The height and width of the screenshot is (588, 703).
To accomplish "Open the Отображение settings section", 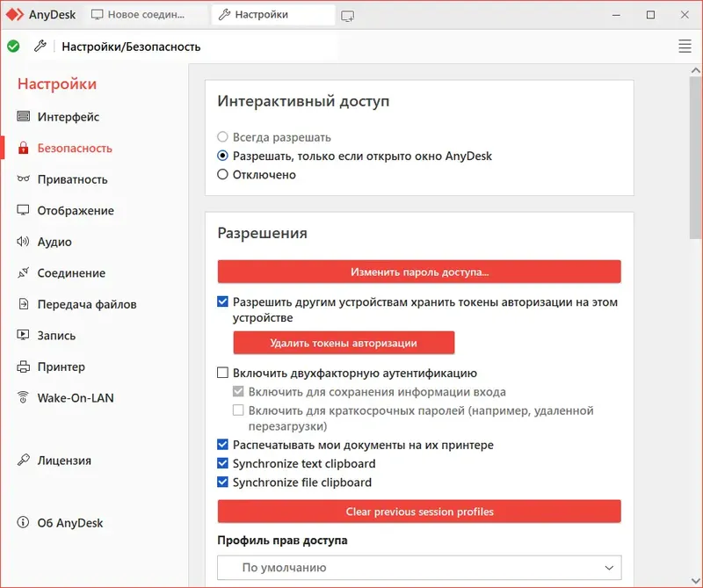I will [76, 211].
